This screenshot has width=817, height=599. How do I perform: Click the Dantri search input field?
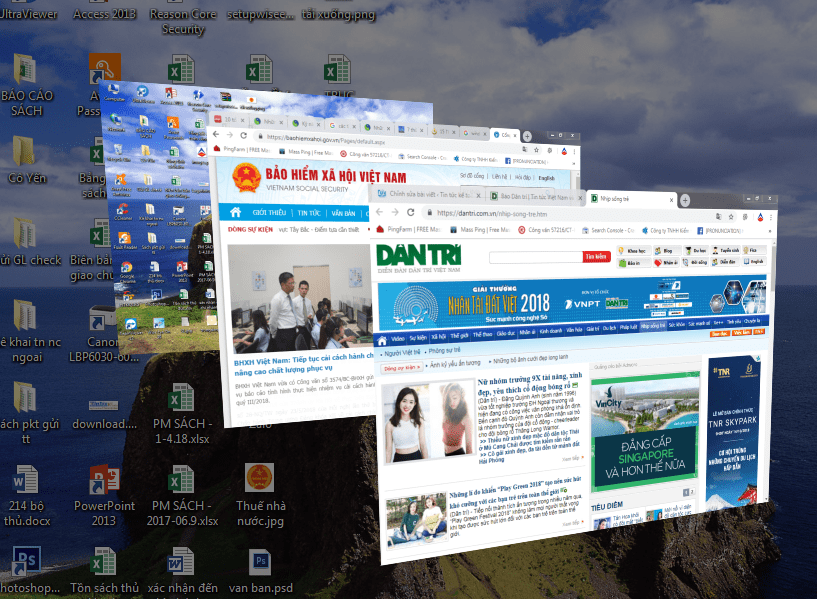point(535,257)
